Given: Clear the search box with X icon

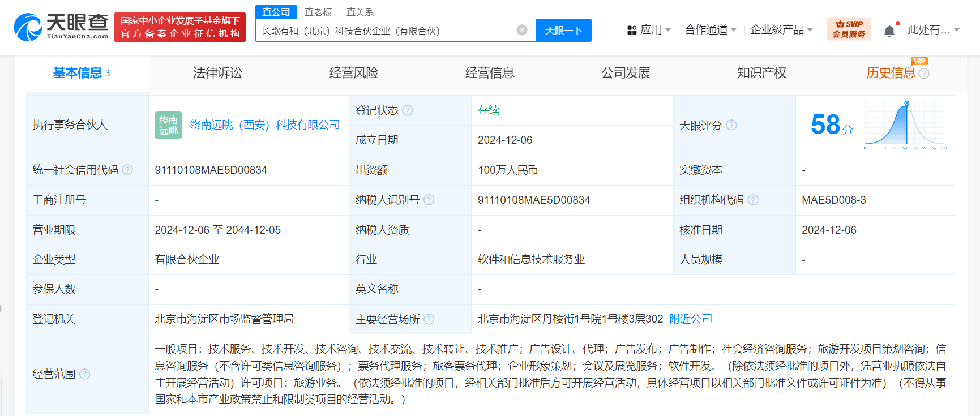Looking at the screenshot, I should click(x=522, y=30).
